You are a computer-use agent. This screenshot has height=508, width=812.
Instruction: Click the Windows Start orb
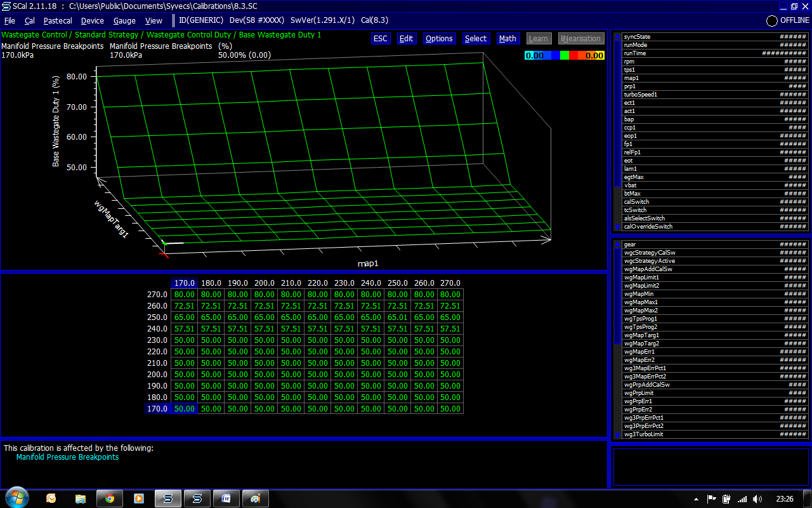tap(16, 498)
